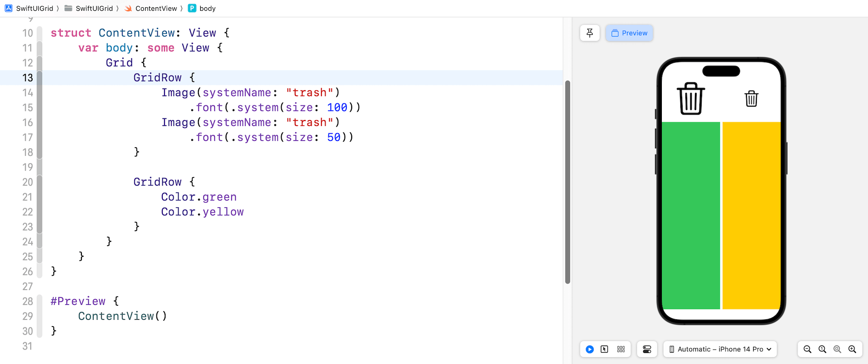Click the large trash image in preview
This screenshot has width=868, height=364.
(691, 98)
